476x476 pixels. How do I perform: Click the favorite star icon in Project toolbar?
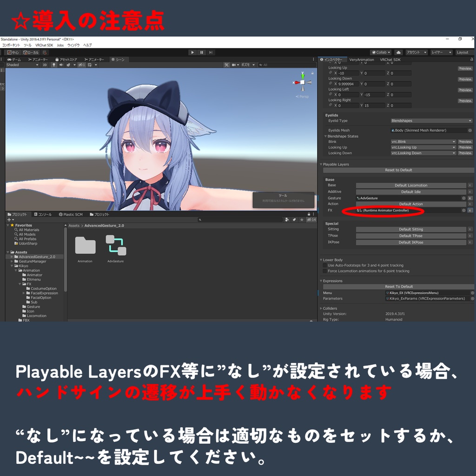coord(302,220)
